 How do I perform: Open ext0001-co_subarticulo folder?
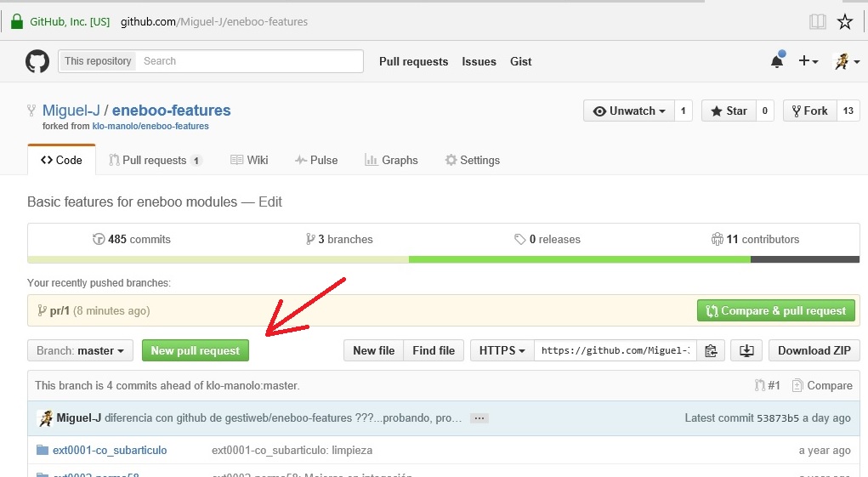pos(110,450)
